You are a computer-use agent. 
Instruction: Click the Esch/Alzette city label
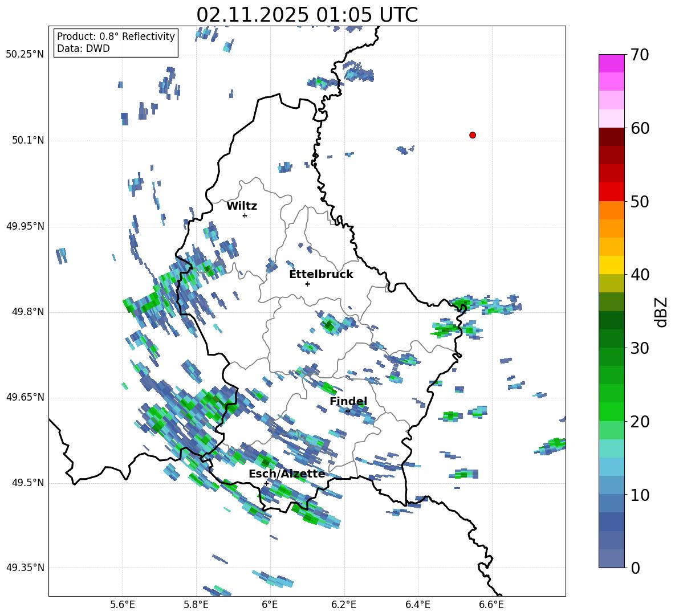pos(287,474)
